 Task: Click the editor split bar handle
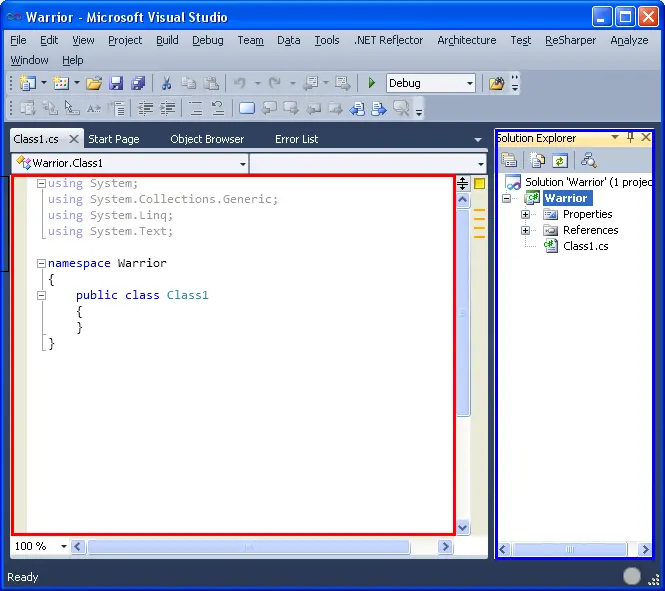click(463, 183)
